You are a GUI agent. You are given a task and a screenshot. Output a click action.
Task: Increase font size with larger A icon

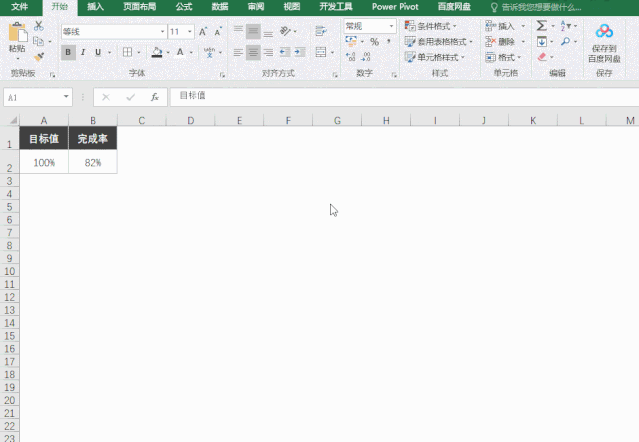[x=203, y=32]
